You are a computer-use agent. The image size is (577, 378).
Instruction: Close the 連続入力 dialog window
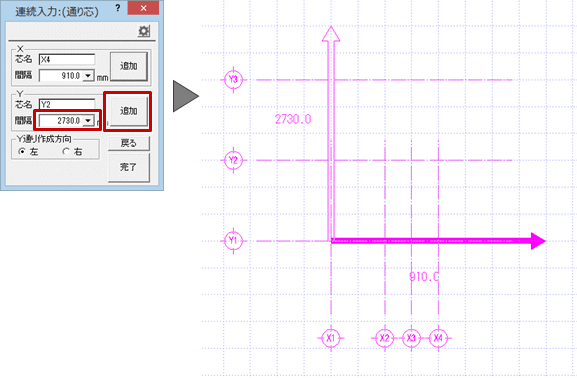[144, 8]
